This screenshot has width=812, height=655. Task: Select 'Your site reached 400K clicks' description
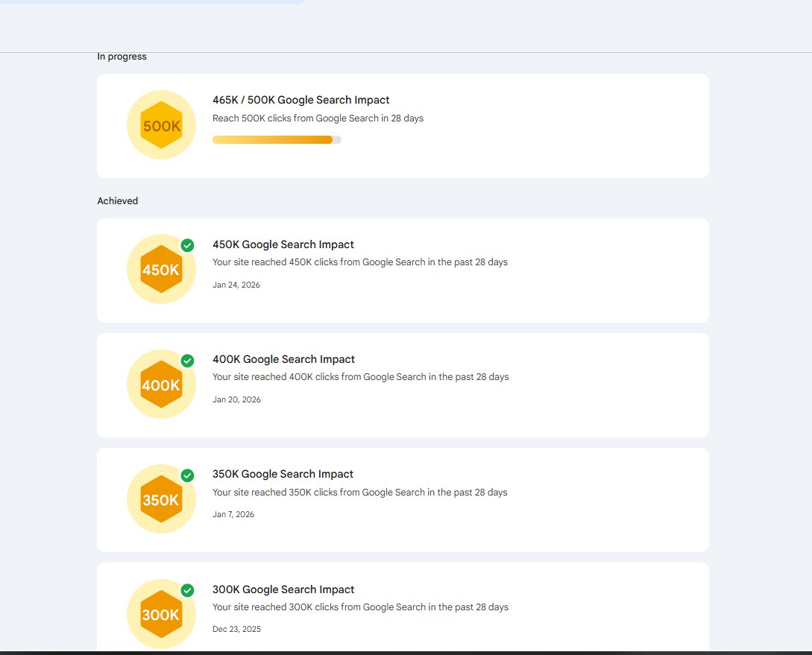(x=360, y=376)
